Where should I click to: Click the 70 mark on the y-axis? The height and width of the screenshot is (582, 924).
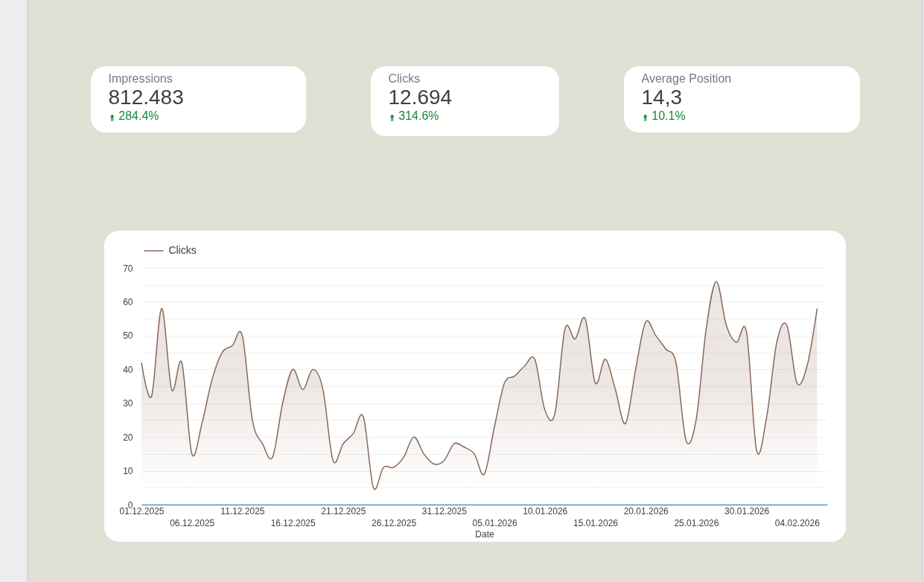pyautogui.click(x=127, y=269)
